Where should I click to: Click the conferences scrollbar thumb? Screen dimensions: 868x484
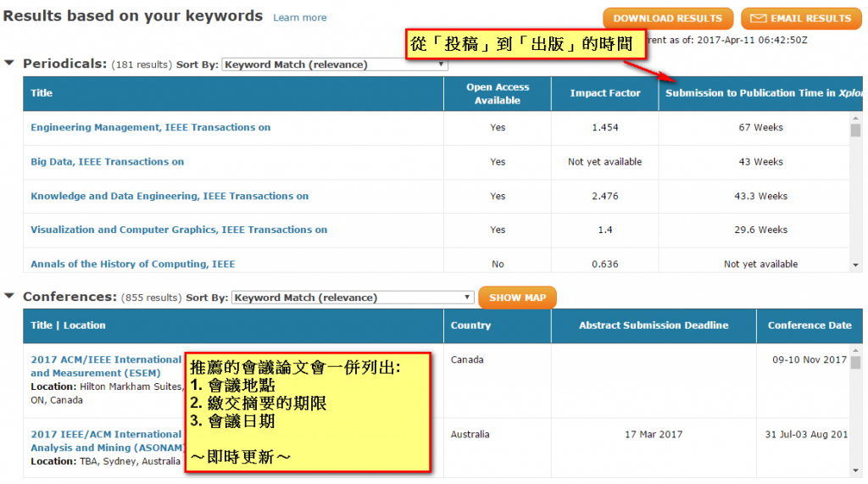click(856, 363)
